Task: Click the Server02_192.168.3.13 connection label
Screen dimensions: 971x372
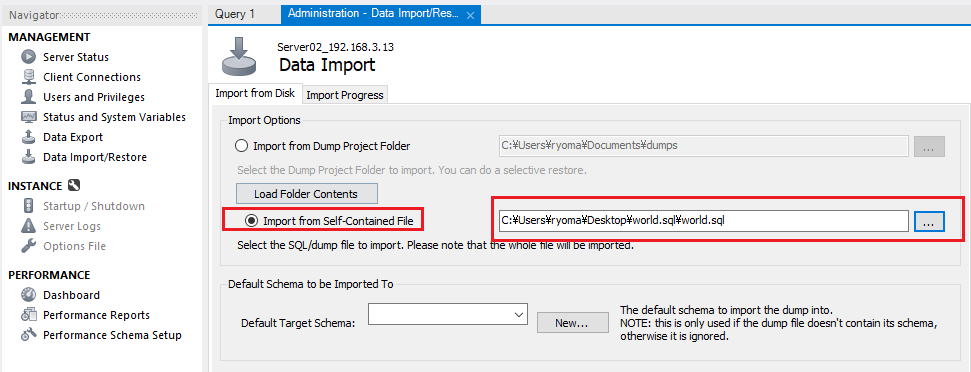Action: tap(336, 48)
